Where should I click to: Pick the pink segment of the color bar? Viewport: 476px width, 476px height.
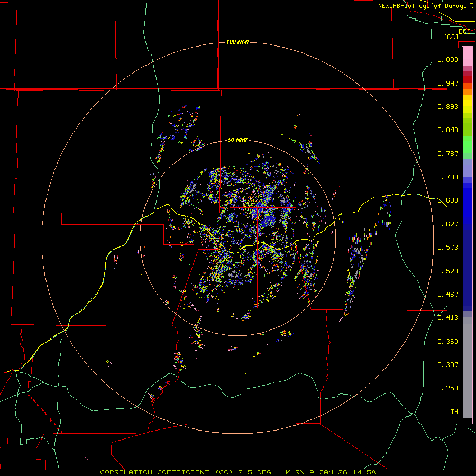(467, 57)
